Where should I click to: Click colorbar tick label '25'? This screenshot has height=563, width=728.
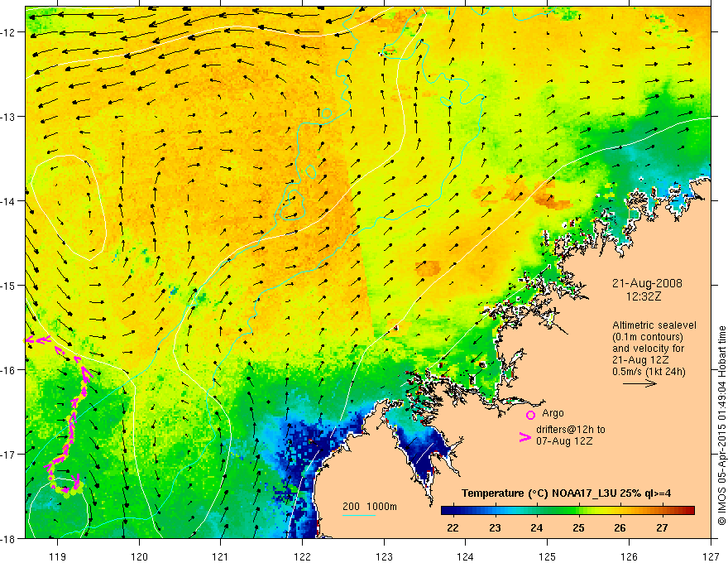point(578,527)
